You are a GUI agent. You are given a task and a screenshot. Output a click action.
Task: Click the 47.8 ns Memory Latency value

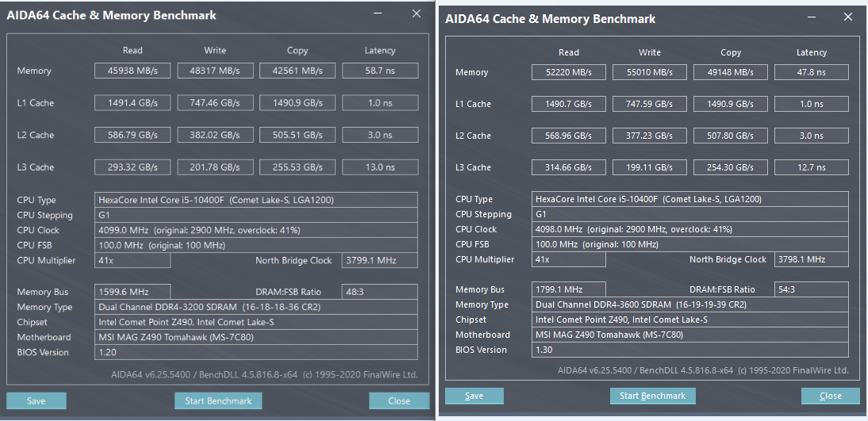tap(811, 72)
